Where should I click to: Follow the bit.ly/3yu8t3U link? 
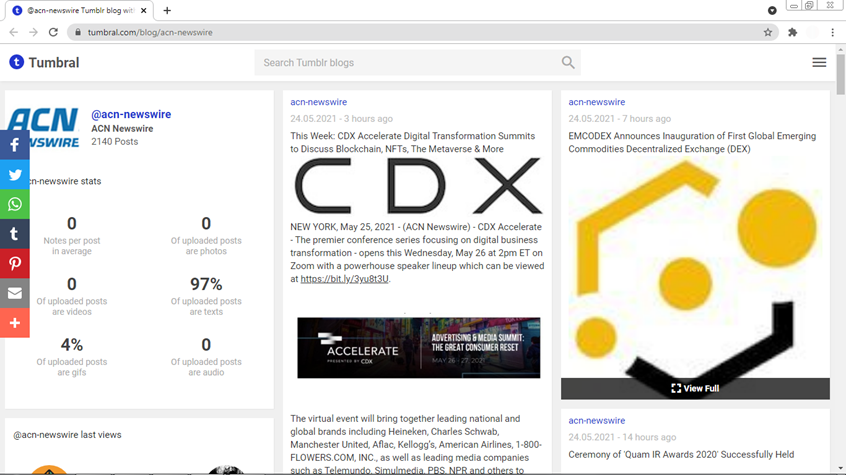tap(344, 279)
